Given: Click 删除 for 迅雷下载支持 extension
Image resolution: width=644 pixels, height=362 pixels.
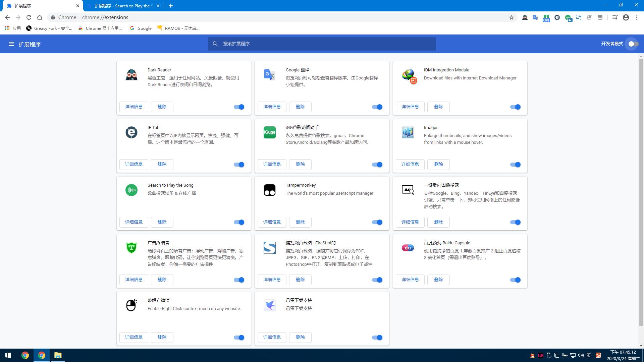Looking at the screenshot, I should click(x=300, y=338).
